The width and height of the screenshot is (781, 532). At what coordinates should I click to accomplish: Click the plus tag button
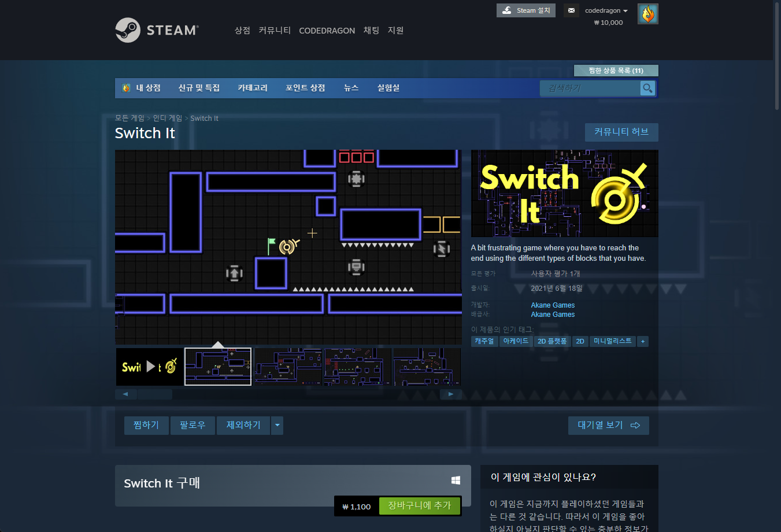(x=642, y=341)
